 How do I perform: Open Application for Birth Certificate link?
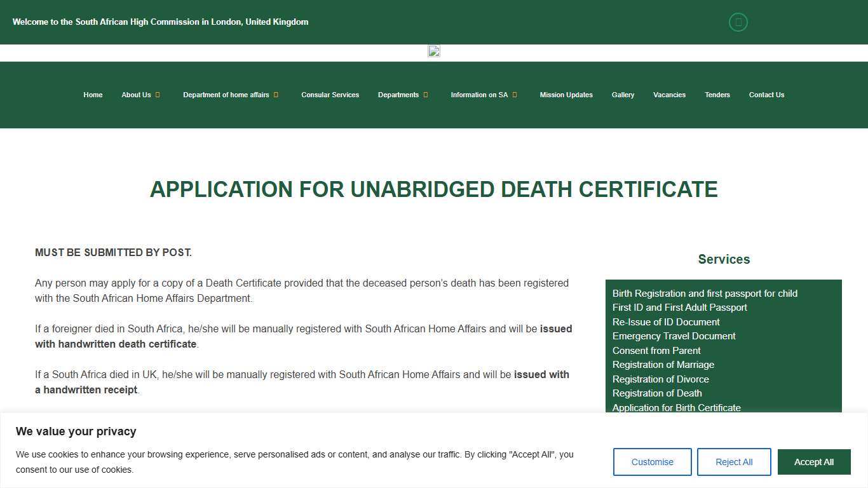point(677,407)
